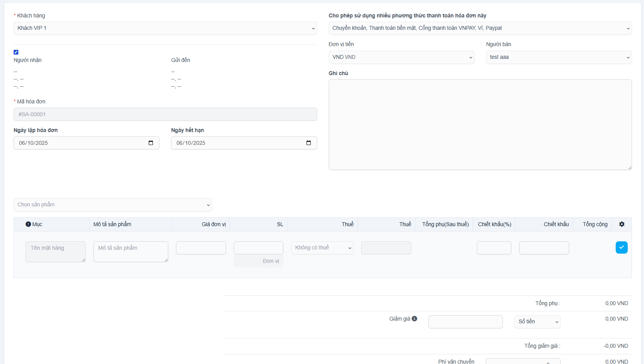
Task: Open the Đơn vị tiền currency dropdown
Action: [401, 57]
